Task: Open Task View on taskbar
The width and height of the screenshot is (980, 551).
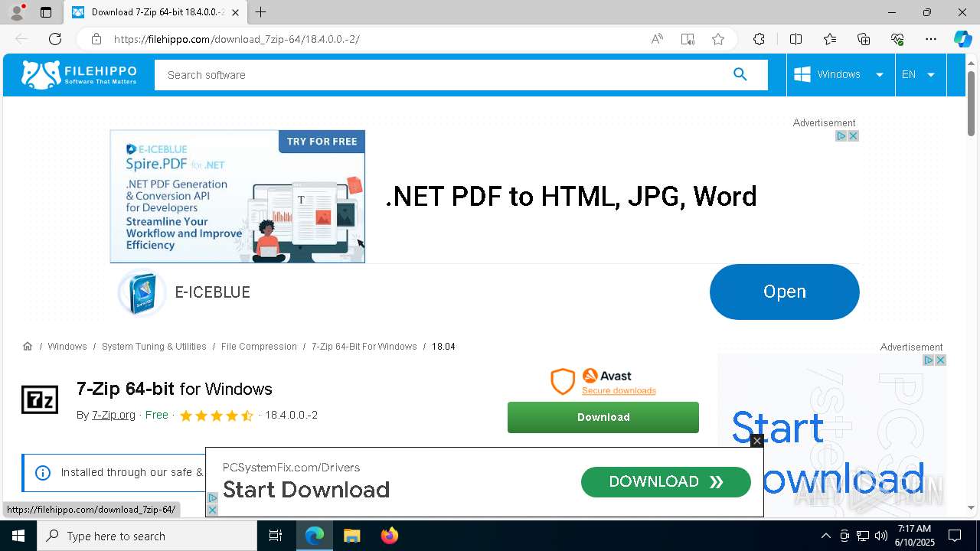Action: (x=276, y=536)
